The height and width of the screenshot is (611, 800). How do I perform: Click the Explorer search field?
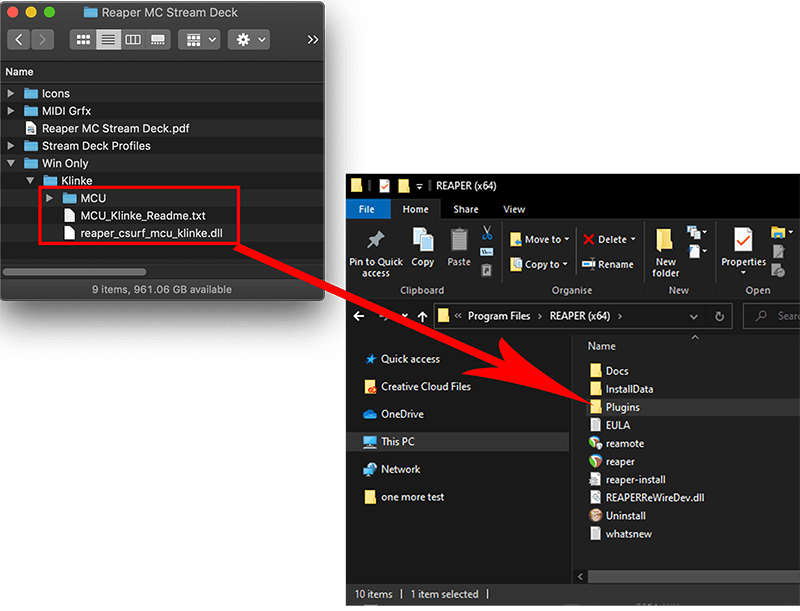(771, 316)
